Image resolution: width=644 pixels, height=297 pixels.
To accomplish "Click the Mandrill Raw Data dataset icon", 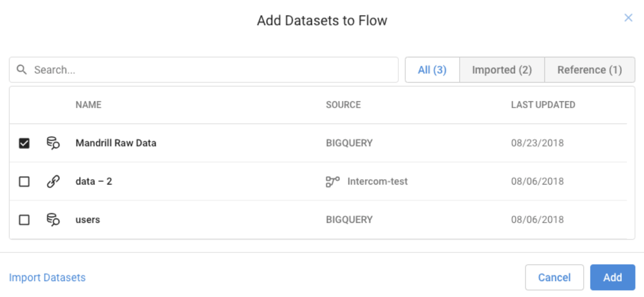I will coord(53,143).
